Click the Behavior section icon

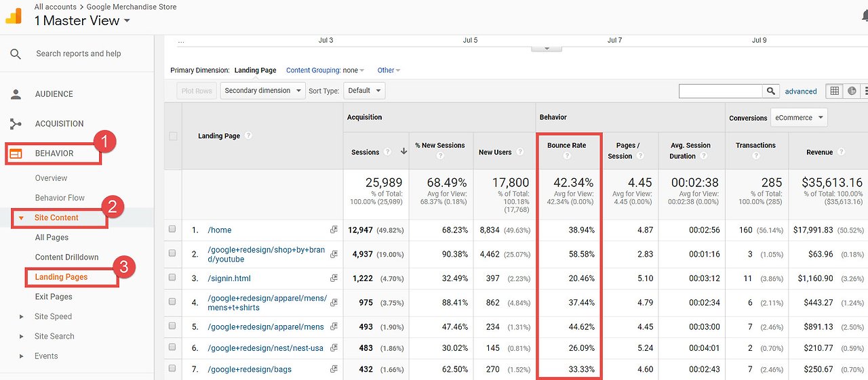(x=16, y=154)
